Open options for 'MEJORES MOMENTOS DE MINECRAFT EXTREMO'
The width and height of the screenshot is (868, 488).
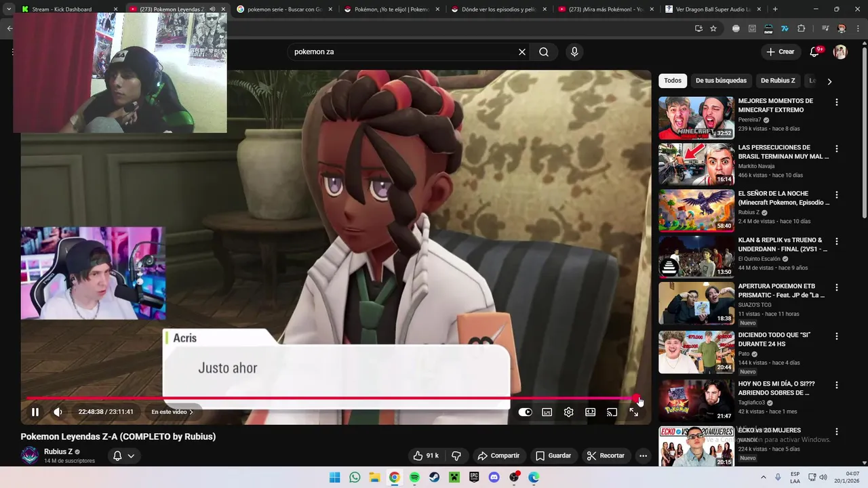[836, 102]
